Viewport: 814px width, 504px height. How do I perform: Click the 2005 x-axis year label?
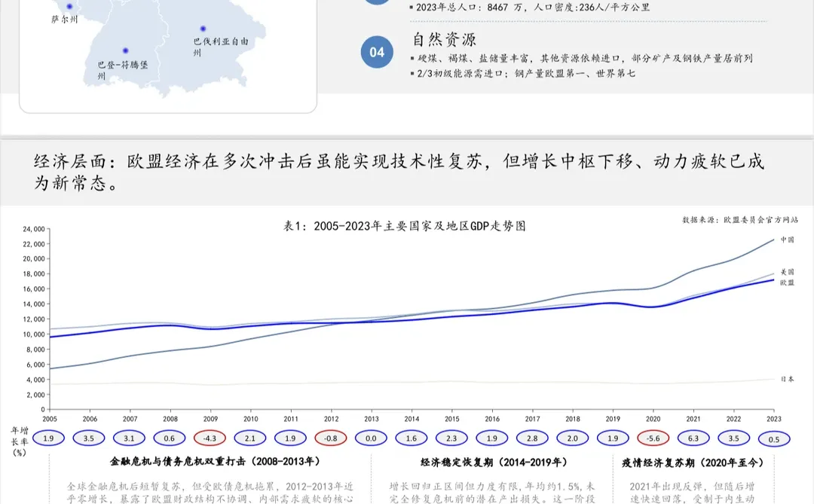(50, 419)
